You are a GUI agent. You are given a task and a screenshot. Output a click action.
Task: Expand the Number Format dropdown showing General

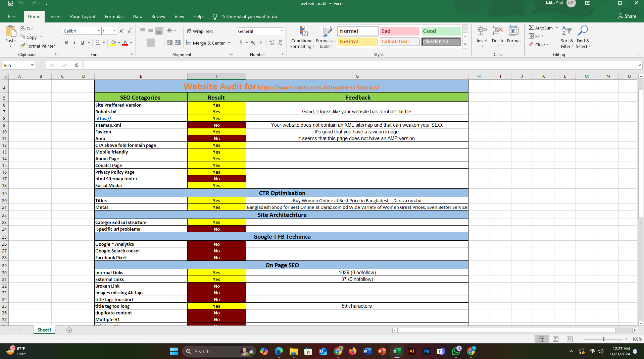point(281,31)
